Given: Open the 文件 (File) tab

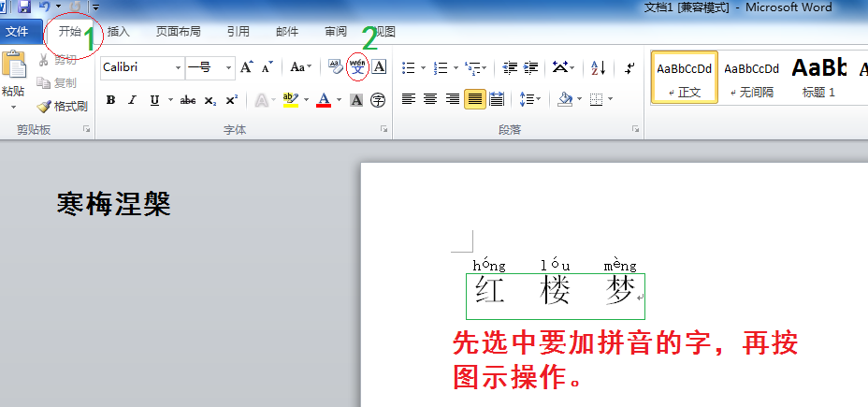Looking at the screenshot, I should tap(17, 32).
